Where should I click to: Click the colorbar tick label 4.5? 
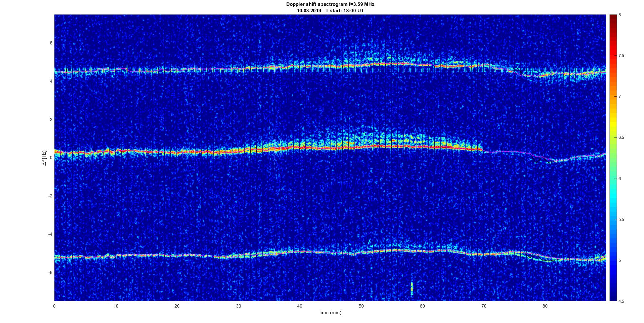pyautogui.click(x=621, y=301)
